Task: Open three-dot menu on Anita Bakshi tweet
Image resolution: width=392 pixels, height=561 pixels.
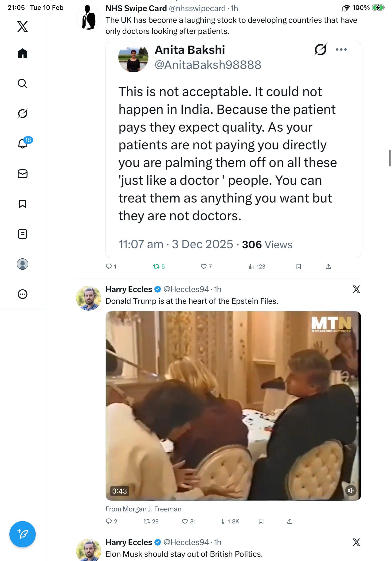Action: 341,50
